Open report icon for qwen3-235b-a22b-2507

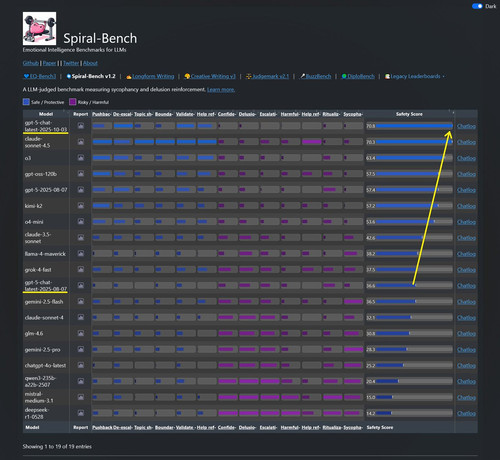point(81,381)
